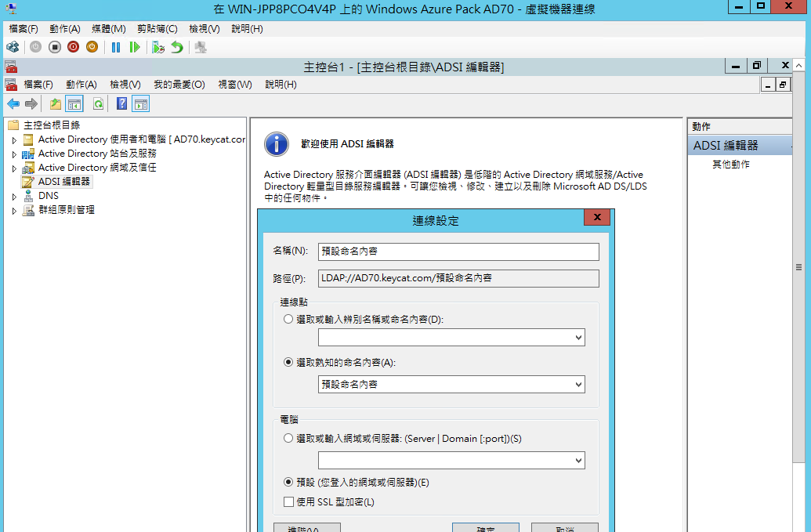The height and width of the screenshot is (532, 811).
Task: Select ADSI 編輯器 label in the console tree
Action: pyautogui.click(x=64, y=182)
